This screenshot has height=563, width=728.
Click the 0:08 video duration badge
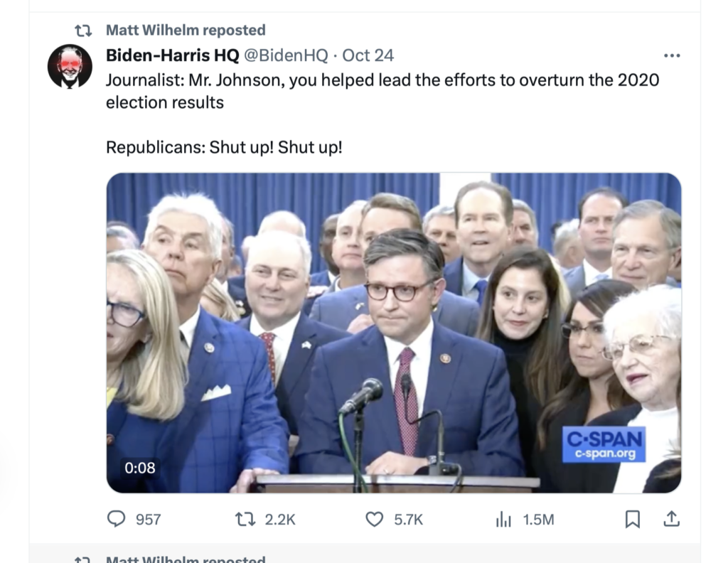point(139,468)
